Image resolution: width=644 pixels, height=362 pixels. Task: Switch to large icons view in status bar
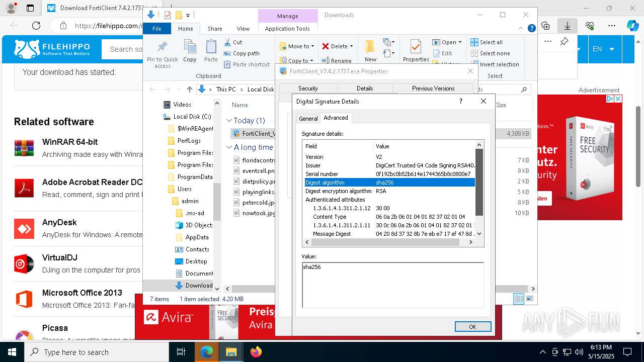click(x=529, y=299)
